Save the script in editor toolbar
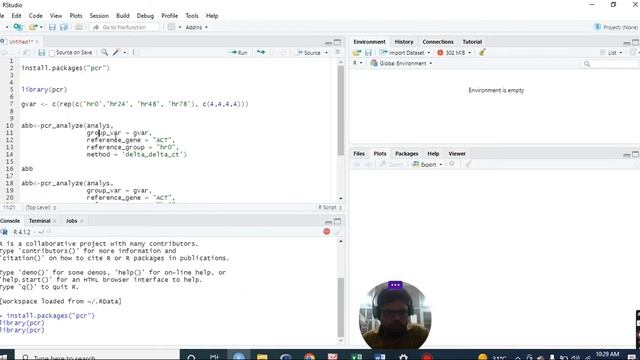640x360 pixels. tap(41, 53)
